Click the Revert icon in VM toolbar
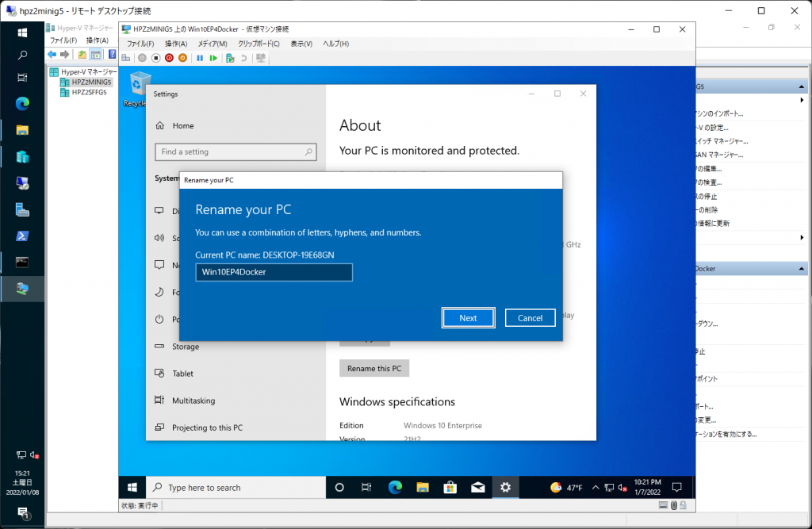This screenshot has width=812, height=529. click(244, 58)
